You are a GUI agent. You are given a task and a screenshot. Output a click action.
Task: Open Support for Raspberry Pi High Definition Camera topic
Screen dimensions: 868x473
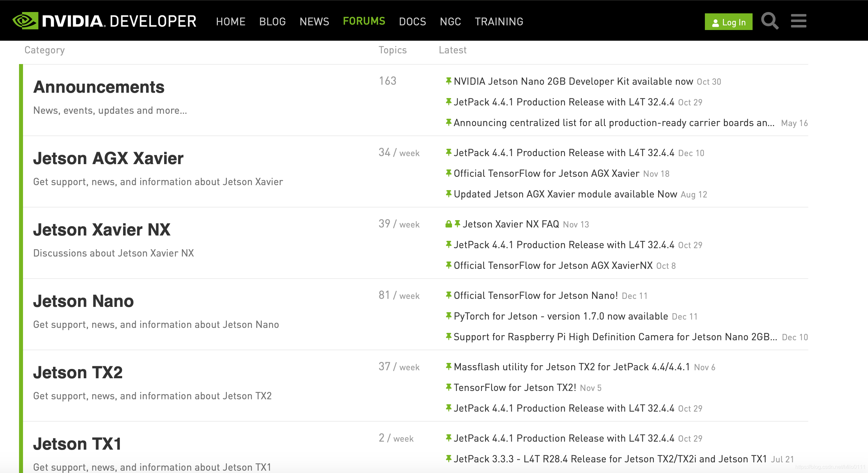tap(615, 337)
